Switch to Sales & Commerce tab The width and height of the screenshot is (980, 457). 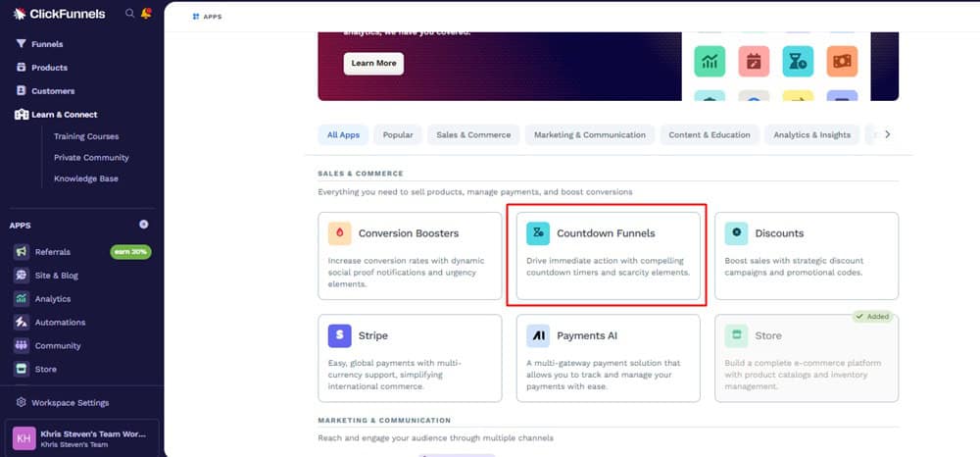(473, 135)
